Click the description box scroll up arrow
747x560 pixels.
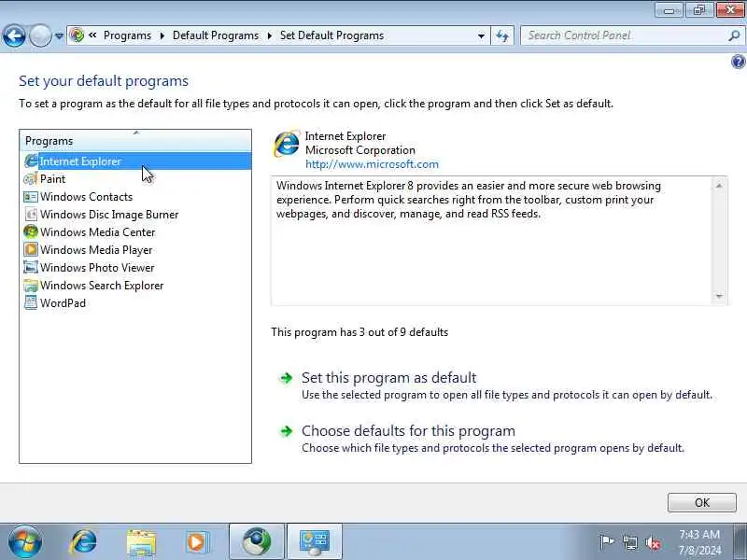tap(719, 185)
